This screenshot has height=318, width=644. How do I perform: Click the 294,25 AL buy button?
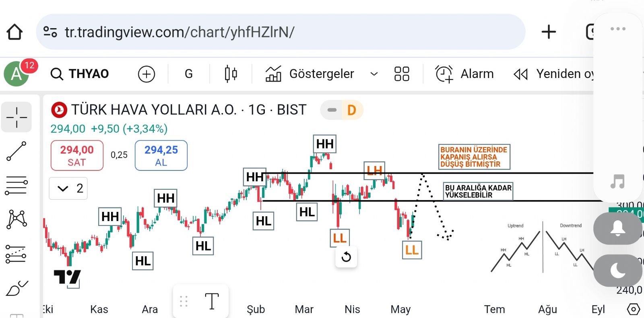pyautogui.click(x=161, y=156)
